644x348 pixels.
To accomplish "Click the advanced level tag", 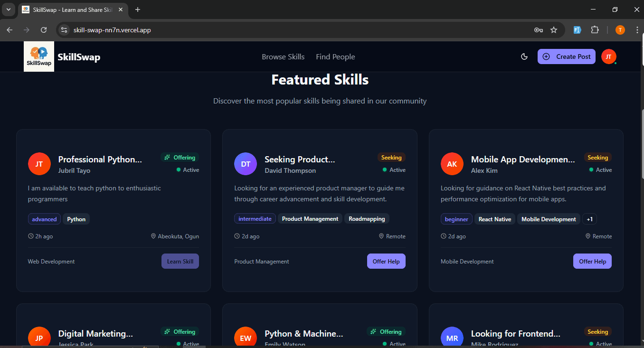I will pyautogui.click(x=44, y=219).
